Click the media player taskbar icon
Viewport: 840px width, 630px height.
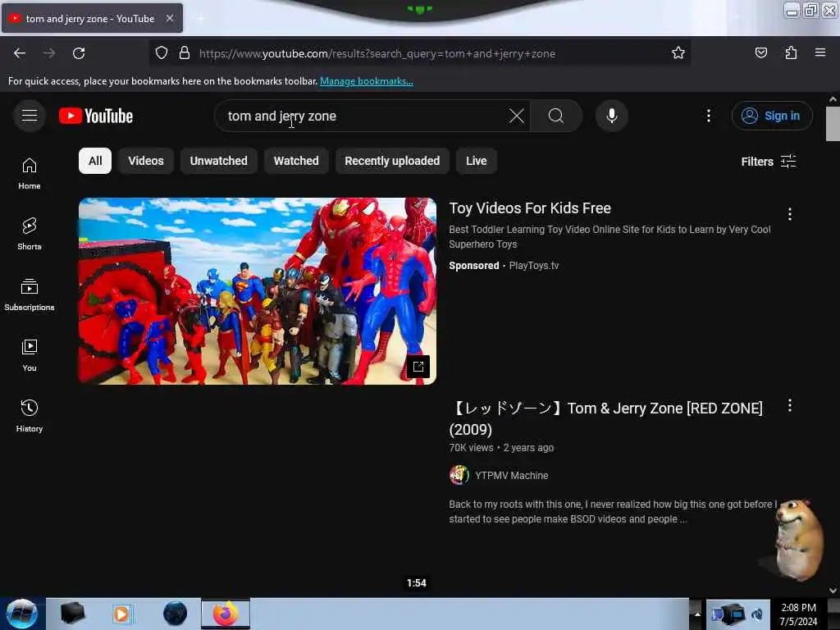tap(121, 614)
